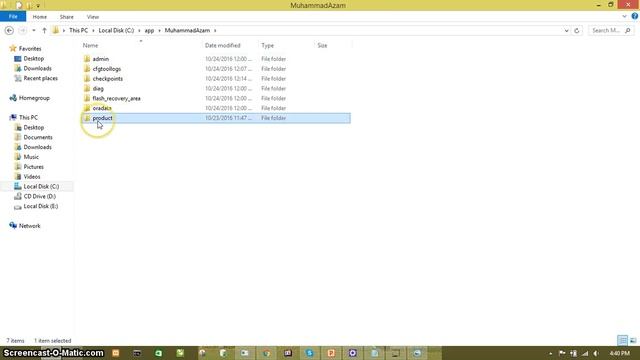Click the Back navigation arrow
The height and width of the screenshot is (360, 640).
click(9, 31)
